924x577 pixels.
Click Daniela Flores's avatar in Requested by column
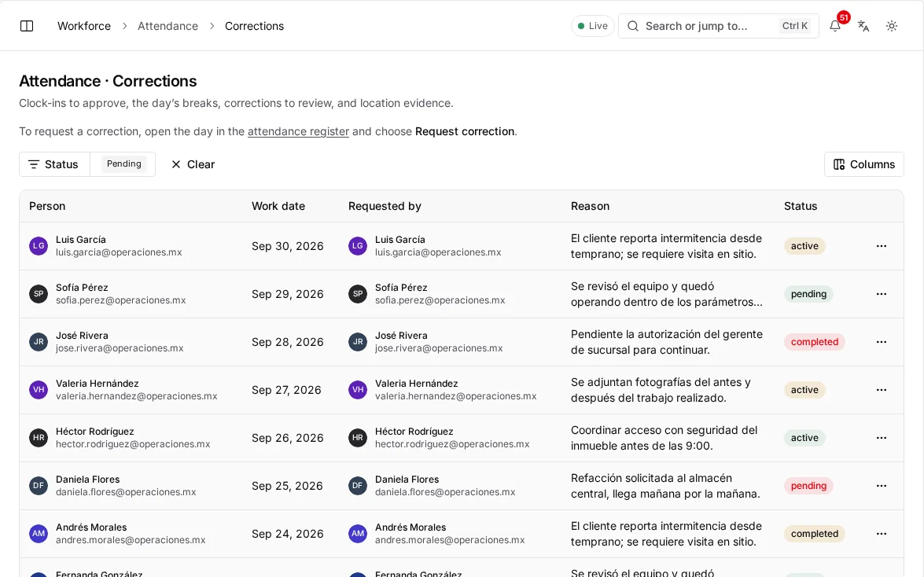point(358,486)
